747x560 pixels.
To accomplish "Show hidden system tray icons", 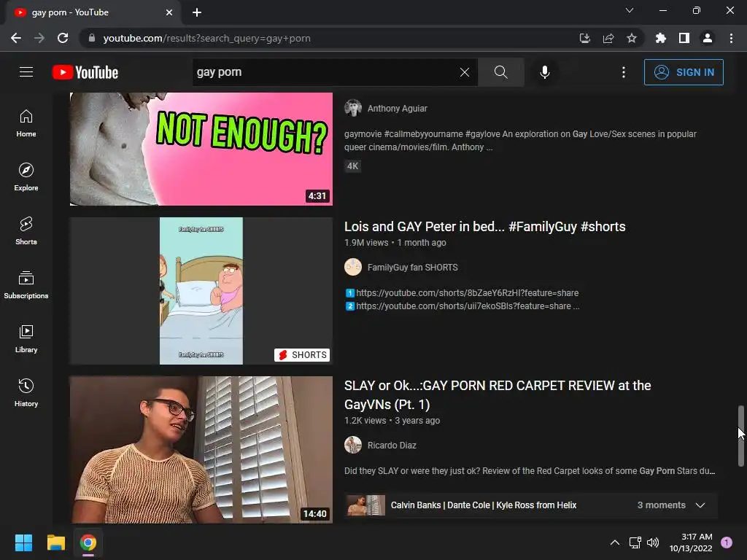I will [x=615, y=542].
